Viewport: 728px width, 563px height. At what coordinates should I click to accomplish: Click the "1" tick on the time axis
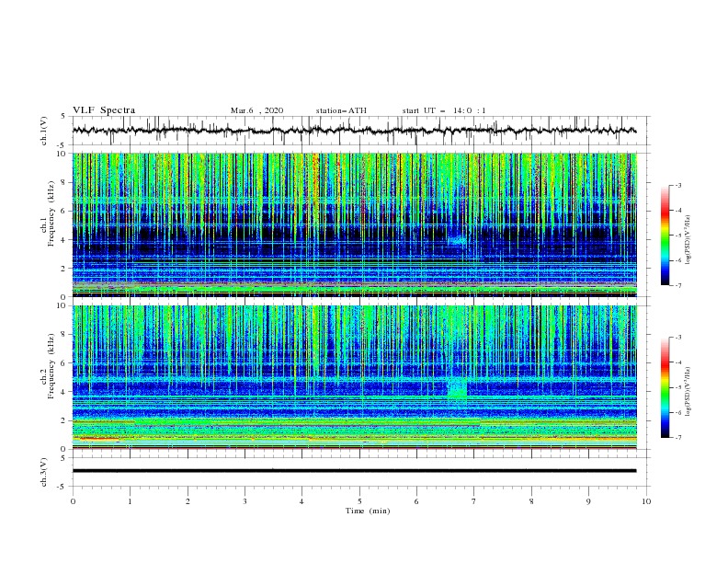[x=130, y=501]
